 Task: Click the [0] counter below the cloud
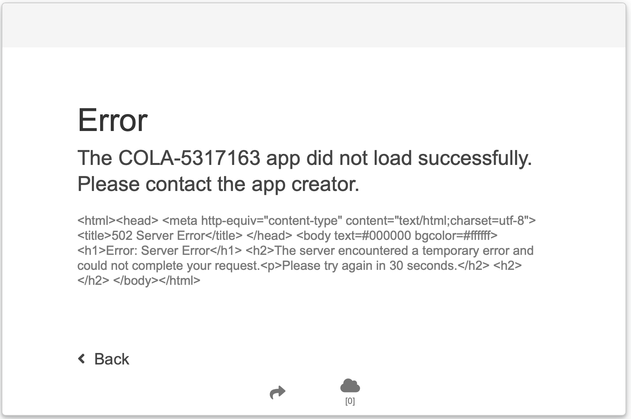coord(350,401)
